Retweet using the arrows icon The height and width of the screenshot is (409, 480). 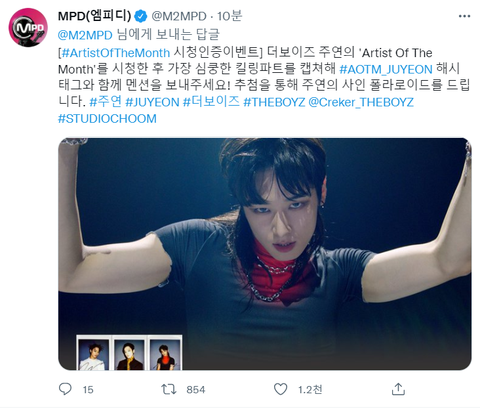169,389
